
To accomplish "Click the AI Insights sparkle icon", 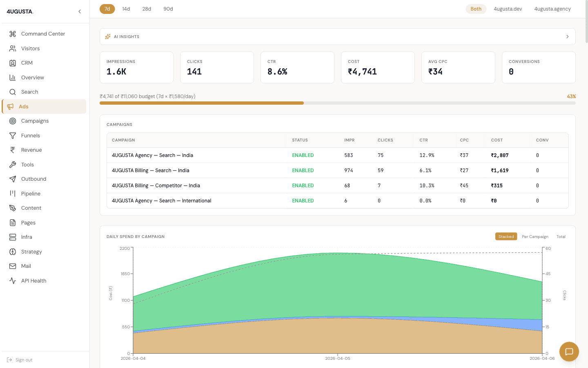I will 107,36.
